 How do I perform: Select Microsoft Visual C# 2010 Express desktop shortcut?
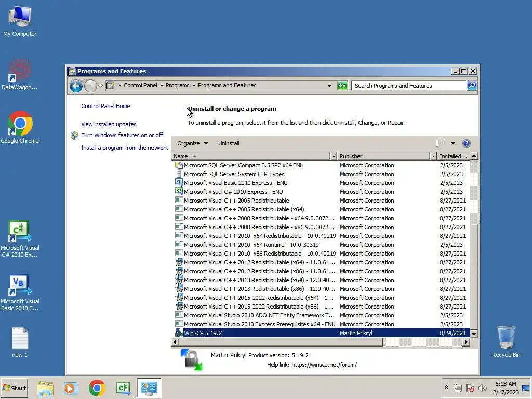tap(20, 239)
